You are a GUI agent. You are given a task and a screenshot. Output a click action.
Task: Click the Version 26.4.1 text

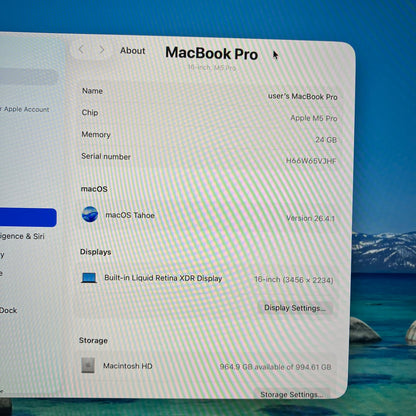[x=310, y=218]
